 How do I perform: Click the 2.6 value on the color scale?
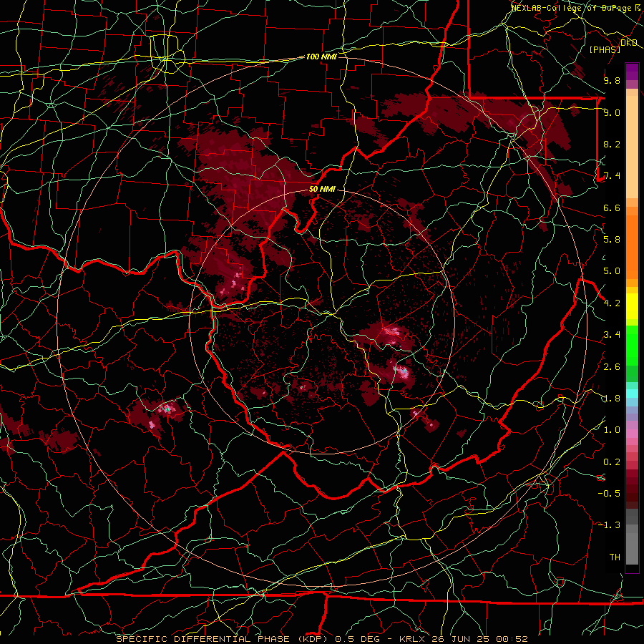612,367
